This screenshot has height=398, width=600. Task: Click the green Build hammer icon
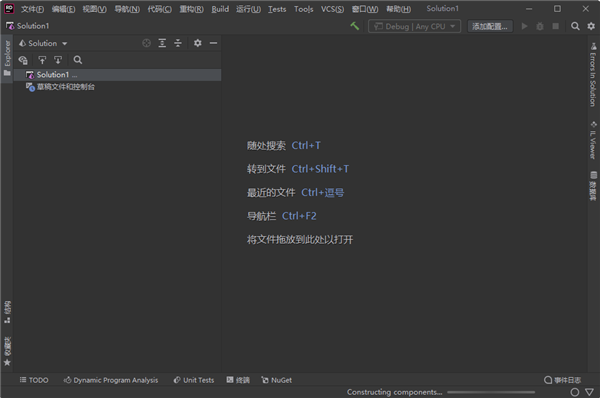click(x=355, y=26)
